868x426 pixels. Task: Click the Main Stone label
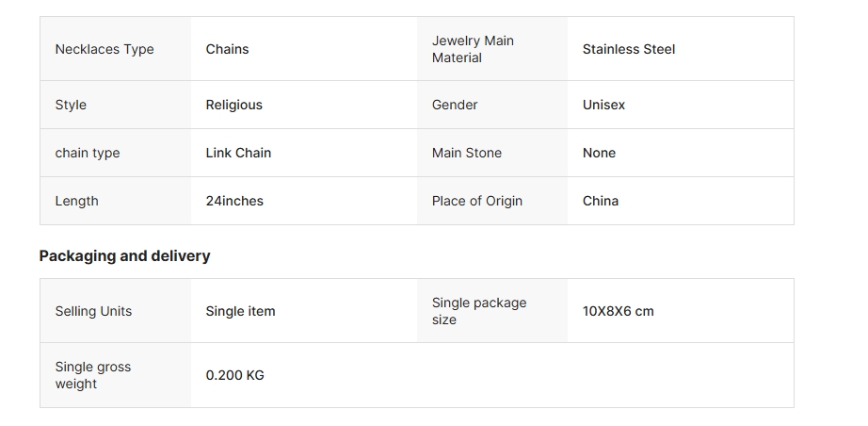tap(467, 153)
